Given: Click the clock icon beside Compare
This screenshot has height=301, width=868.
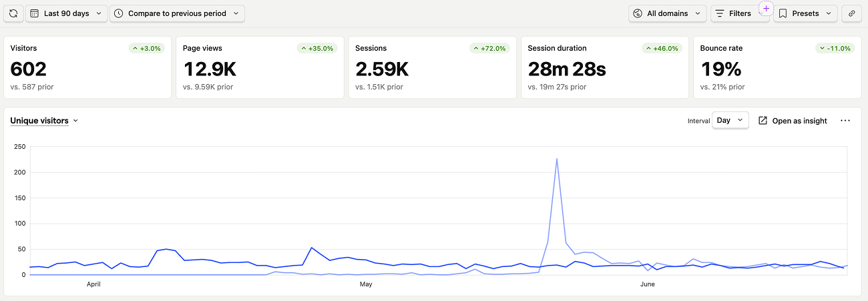Looking at the screenshot, I should 119,13.
